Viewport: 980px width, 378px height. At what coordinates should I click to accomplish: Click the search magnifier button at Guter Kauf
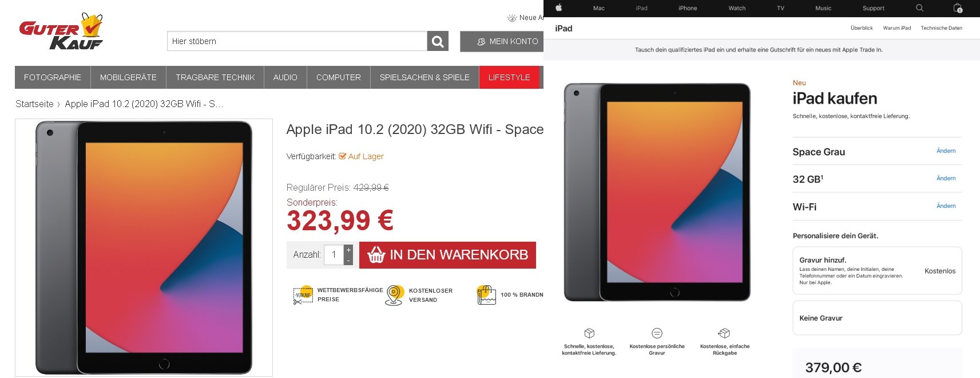(x=438, y=41)
